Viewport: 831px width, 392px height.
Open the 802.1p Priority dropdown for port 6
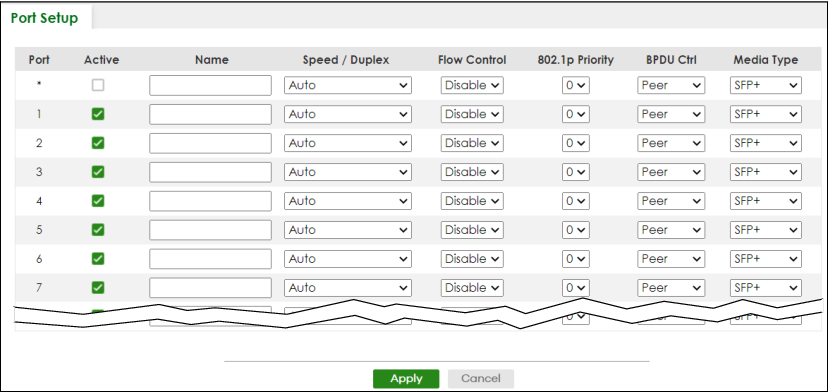pos(576,259)
